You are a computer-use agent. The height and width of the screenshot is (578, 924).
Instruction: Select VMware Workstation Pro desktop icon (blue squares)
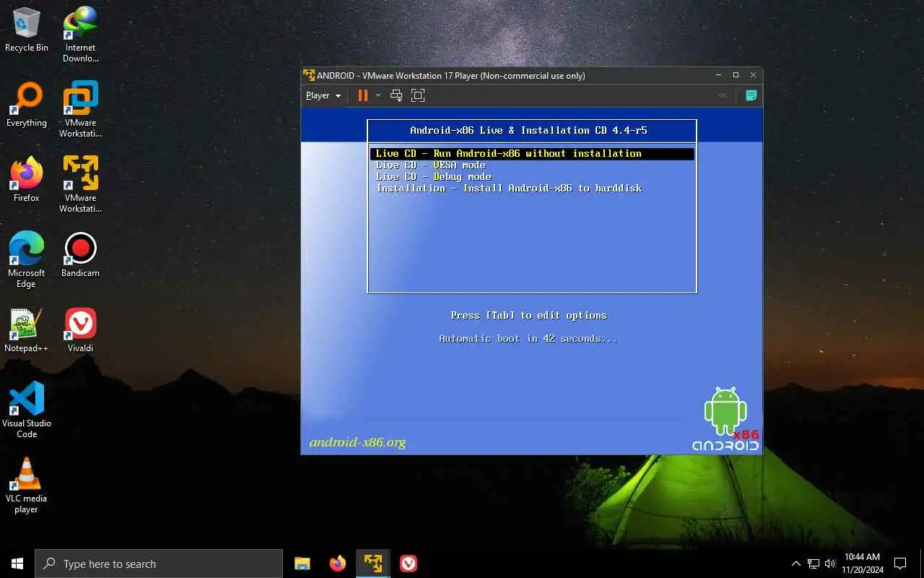(x=80, y=110)
